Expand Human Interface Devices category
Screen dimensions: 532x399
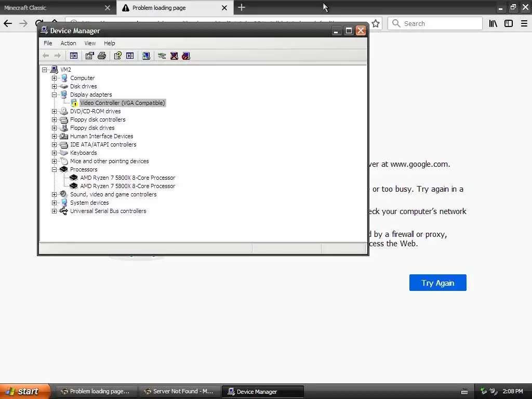click(54, 136)
